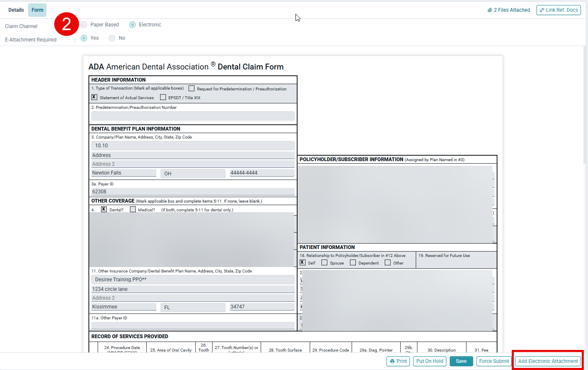Click the Payer ID field showing 62308
This screenshot has height=370, width=588.
[193, 192]
